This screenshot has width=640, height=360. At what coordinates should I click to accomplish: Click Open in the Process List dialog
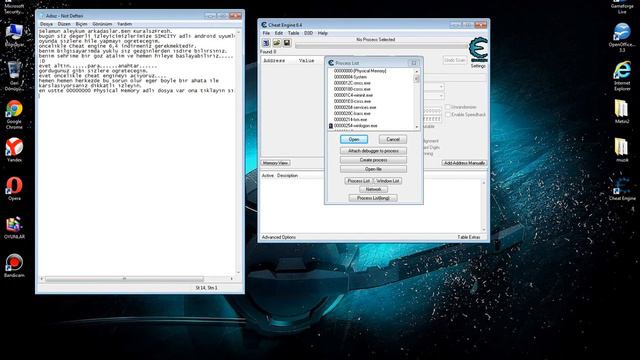pos(354,140)
